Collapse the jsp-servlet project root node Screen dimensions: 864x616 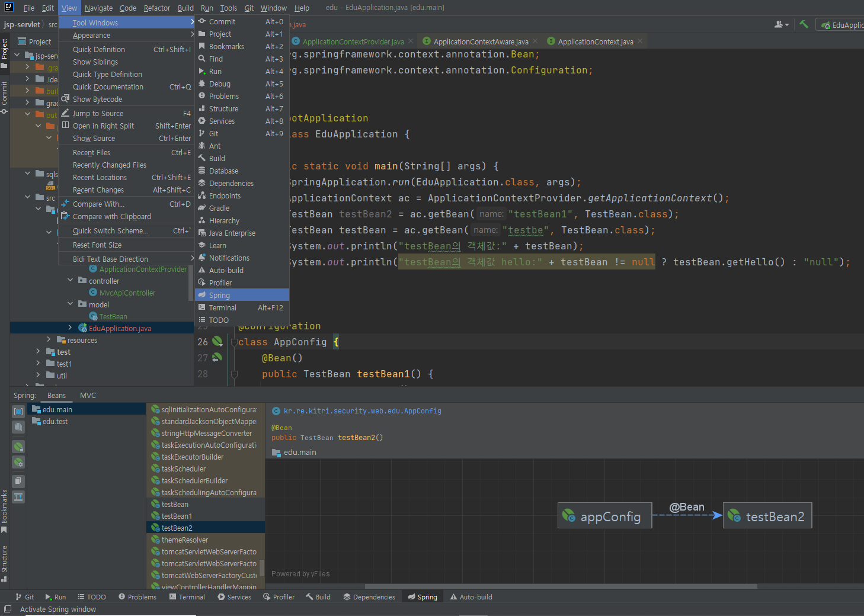17,55
